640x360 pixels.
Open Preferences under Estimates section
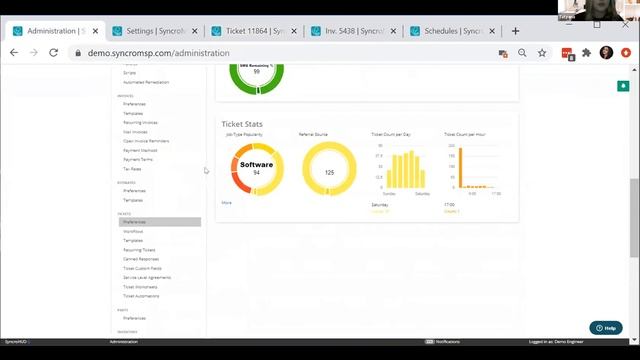pyautogui.click(x=134, y=191)
